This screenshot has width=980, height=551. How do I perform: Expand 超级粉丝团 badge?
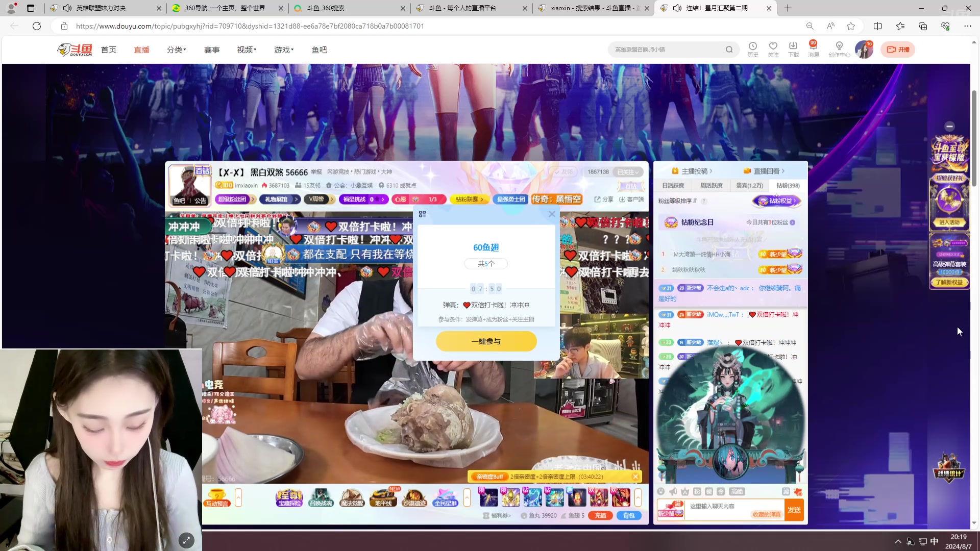click(x=235, y=199)
